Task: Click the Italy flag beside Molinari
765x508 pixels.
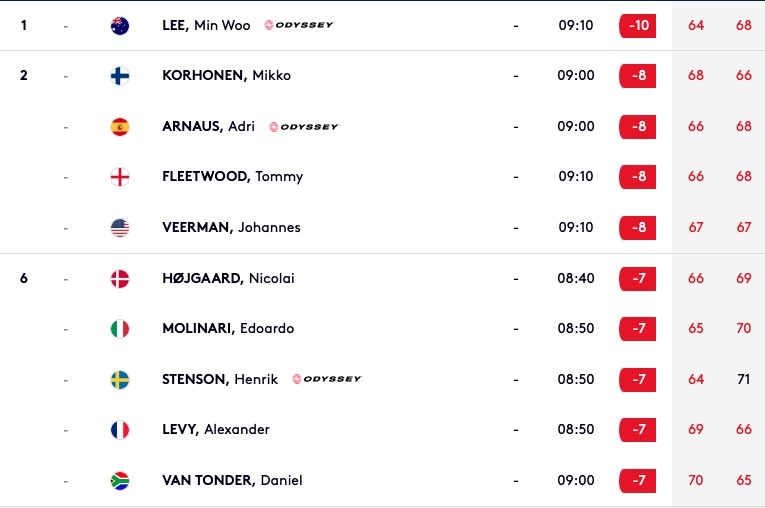Action: pos(120,329)
